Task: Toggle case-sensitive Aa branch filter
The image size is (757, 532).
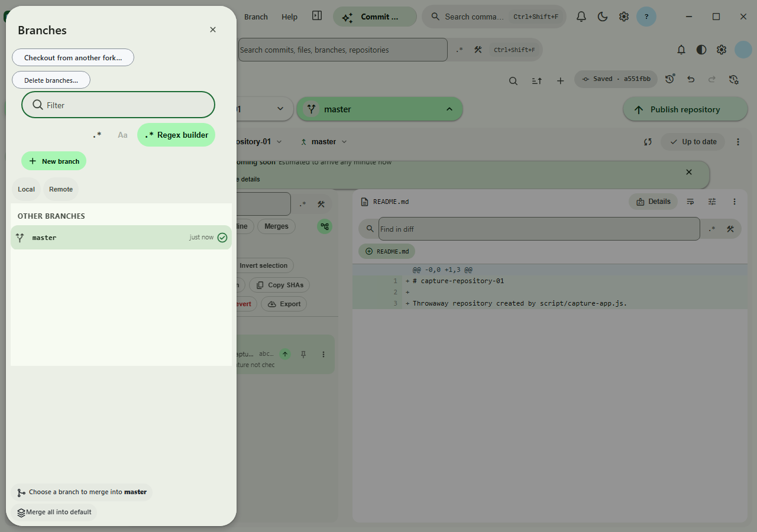Action: pyautogui.click(x=122, y=135)
